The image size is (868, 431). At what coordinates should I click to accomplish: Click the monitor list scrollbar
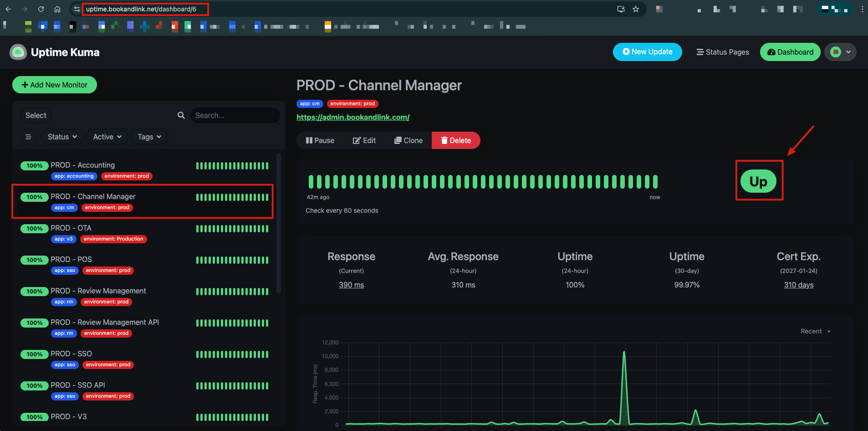tap(279, 223)
